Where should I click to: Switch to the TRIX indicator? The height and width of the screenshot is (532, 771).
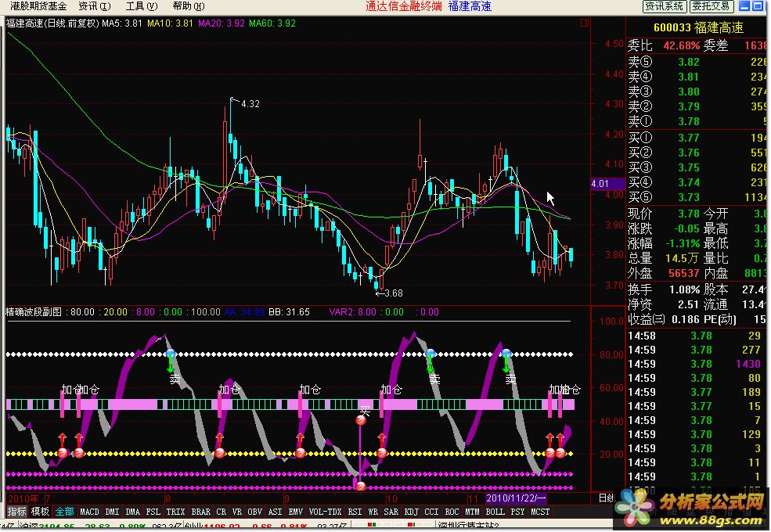coord(175,512)
